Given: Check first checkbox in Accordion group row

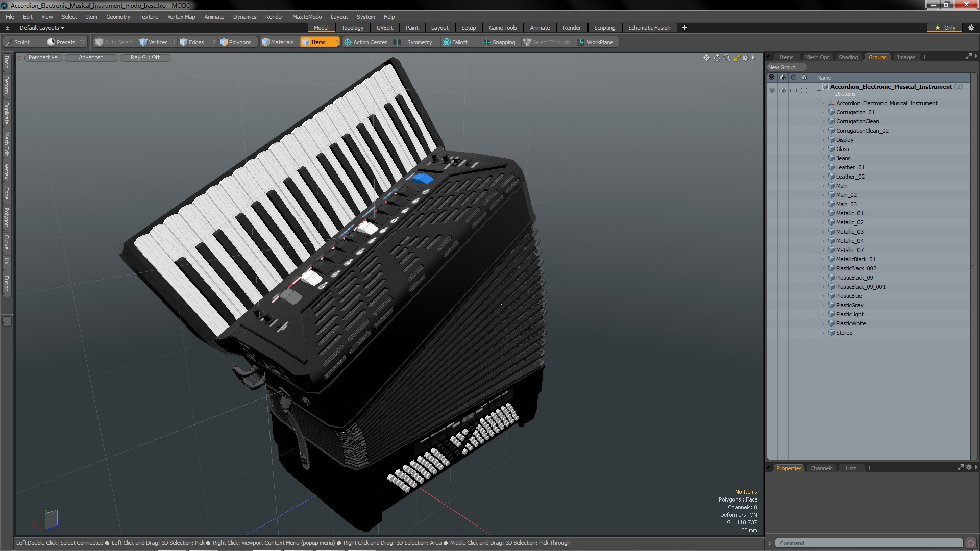Looking at the screenshot, I should pyautogui.click(x=793, y=90).
